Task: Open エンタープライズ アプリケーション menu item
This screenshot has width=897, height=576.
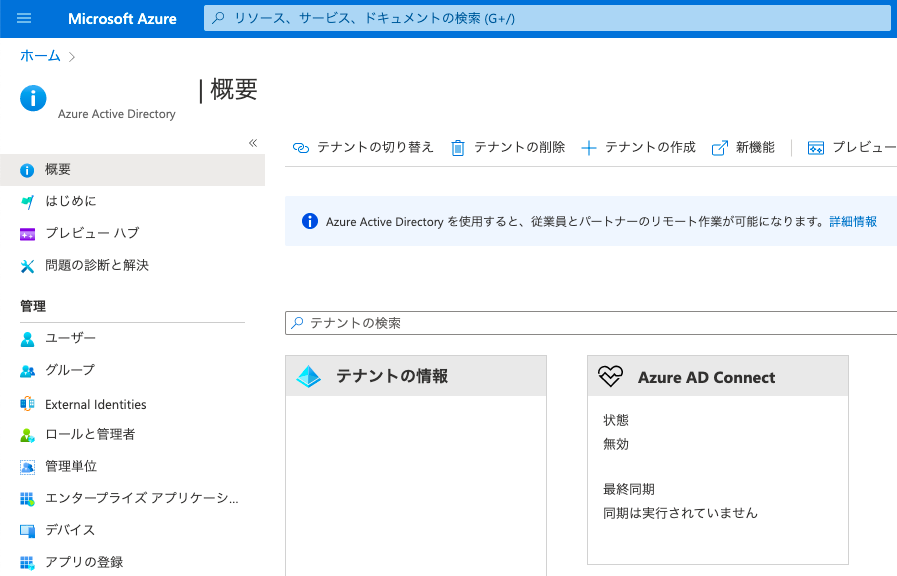Action: tap(132, 498)
